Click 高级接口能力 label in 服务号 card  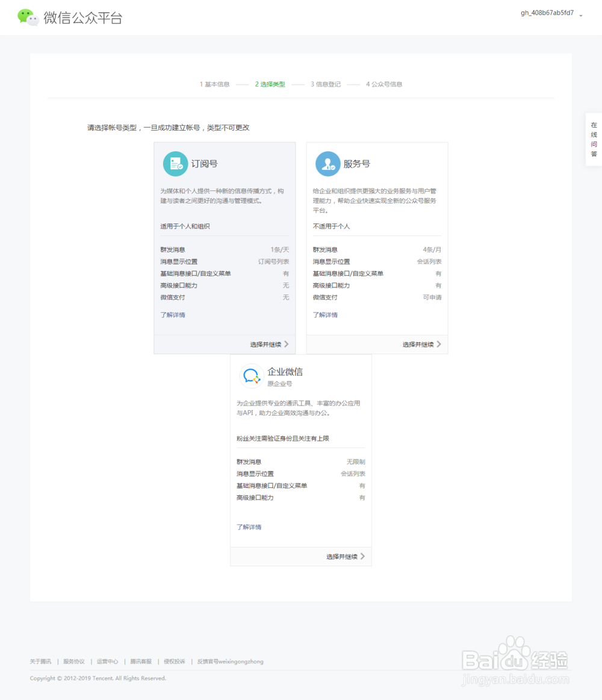(x=331, y=286)
